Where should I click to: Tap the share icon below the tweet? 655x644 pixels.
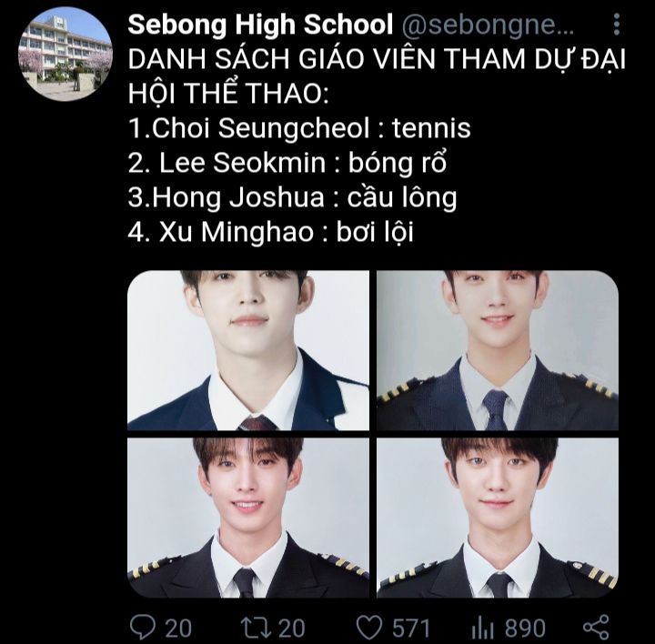596,628
